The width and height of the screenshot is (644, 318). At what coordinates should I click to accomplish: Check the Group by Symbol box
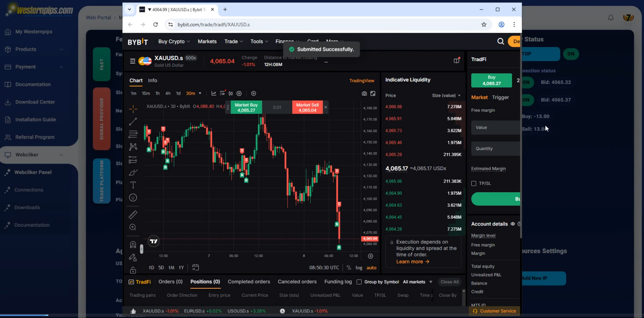(359, 282)
